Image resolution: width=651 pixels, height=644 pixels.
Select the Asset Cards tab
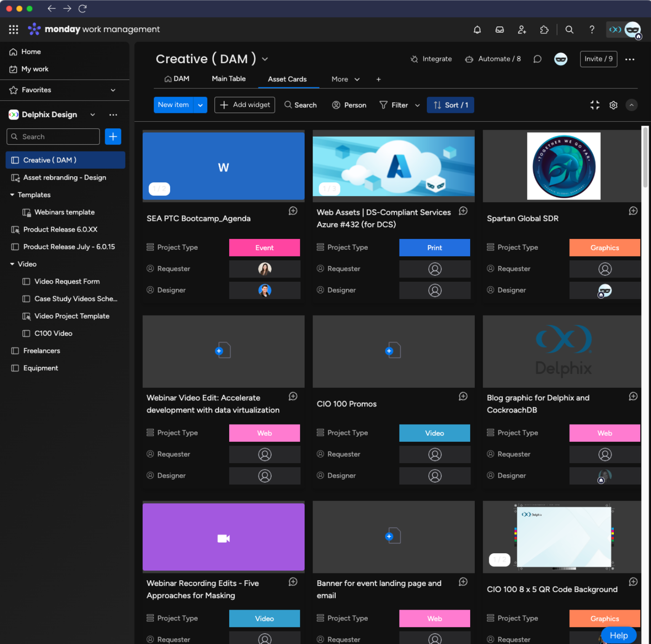[287, 80]
